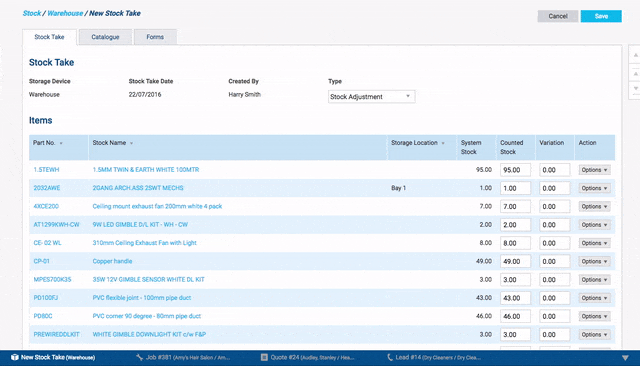The height and width of the screenshot is (366, 640).
Task: Open part number link 2032AWE
Action: [x=47, y=188]
